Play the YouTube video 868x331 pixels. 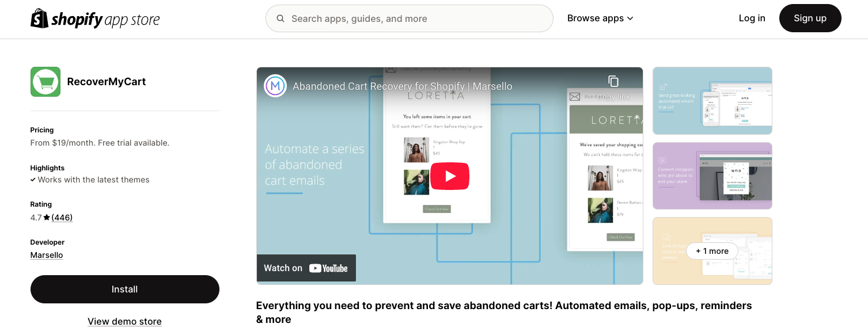click(450, 176)
